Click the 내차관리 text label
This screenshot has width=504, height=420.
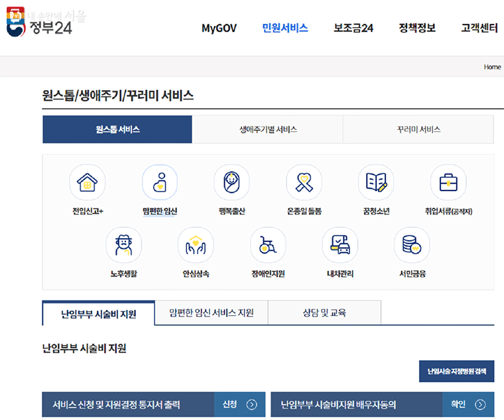[x=340, y=273]
